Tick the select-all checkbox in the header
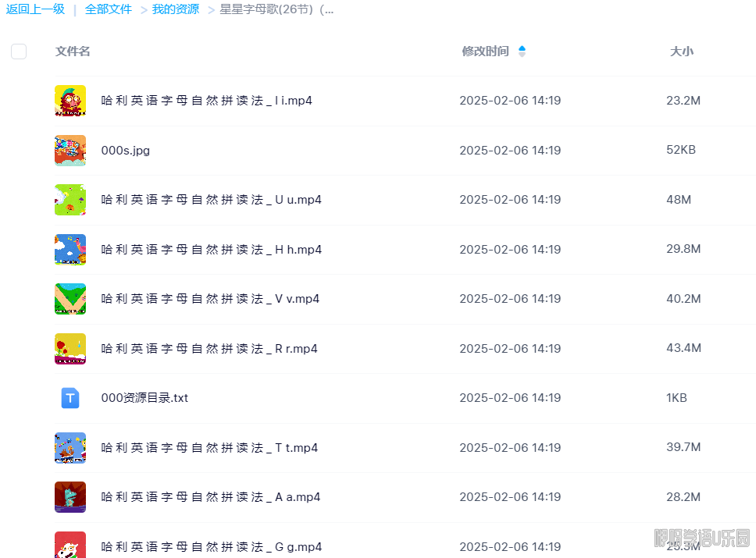The width and height of the screenshot is (756, 558). pyautogui.click(x=19, y=52)
